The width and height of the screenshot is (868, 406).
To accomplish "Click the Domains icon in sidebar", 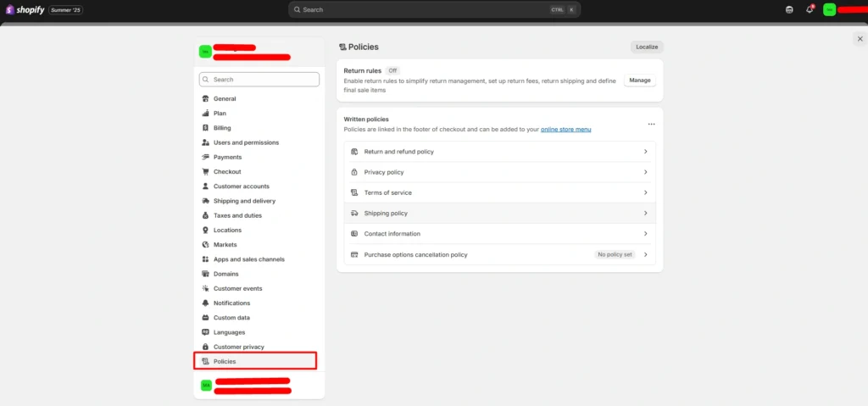I will (205, 274).
